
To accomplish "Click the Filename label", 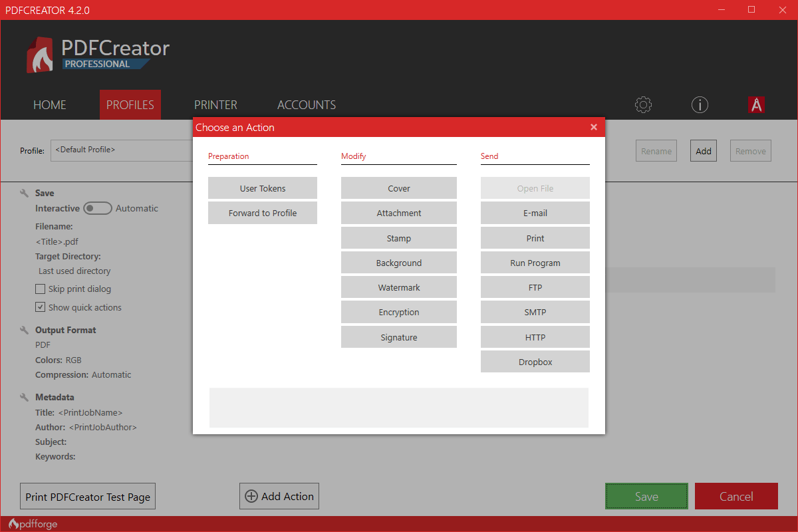I will point(54,226).
